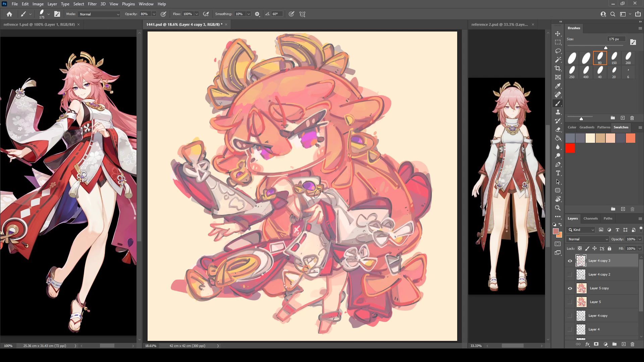Screen dimensions: 644x362
Task: Select the Zoom tool
Action: coord(558,208)
